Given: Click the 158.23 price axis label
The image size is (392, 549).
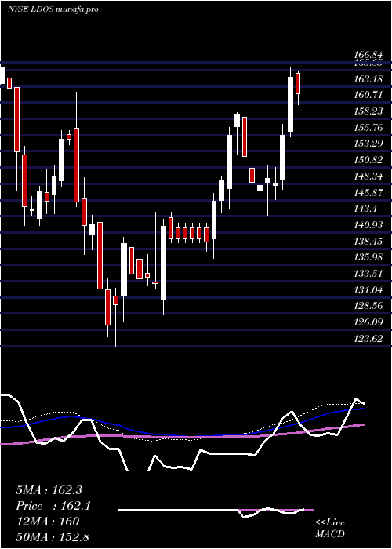Looking at the screenshot, I should tap(368, 111).
